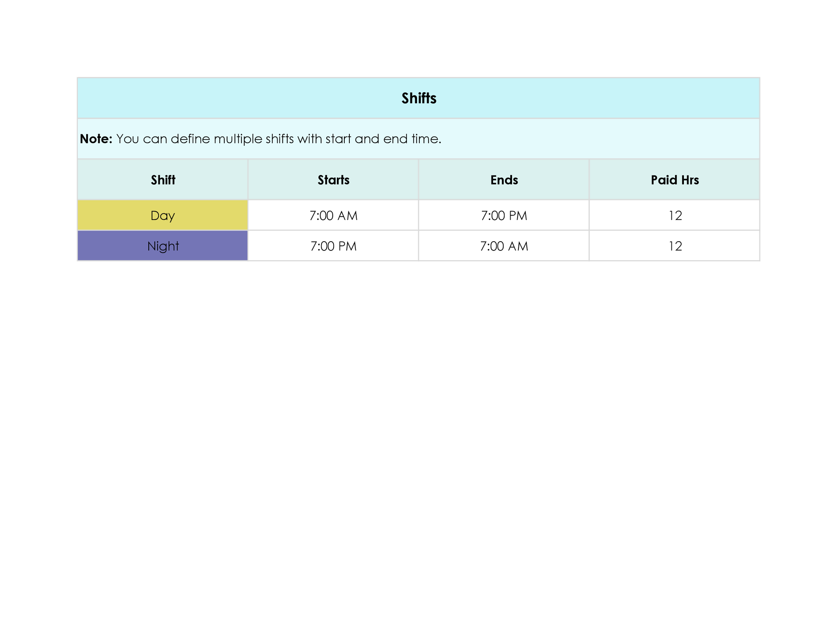The width and height of the screenshot is (834, 644).
Task: Click the purple Night shift cell
Action: point(163,246)
